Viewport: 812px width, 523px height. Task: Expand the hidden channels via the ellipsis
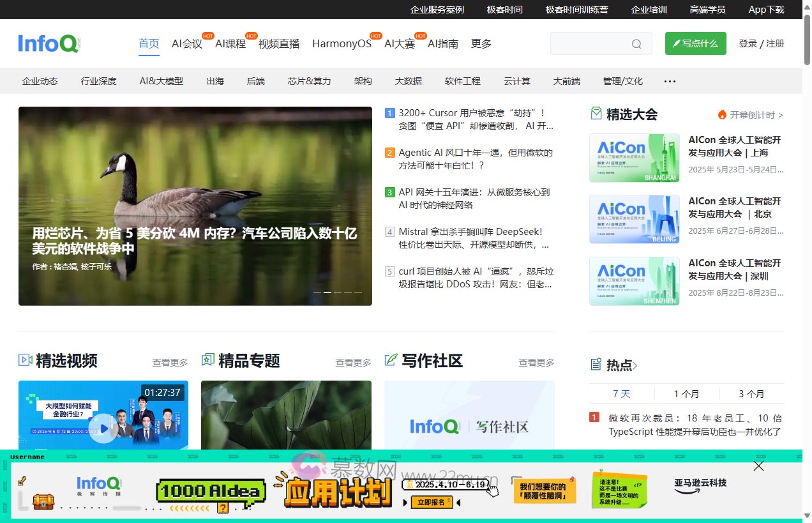670,81
